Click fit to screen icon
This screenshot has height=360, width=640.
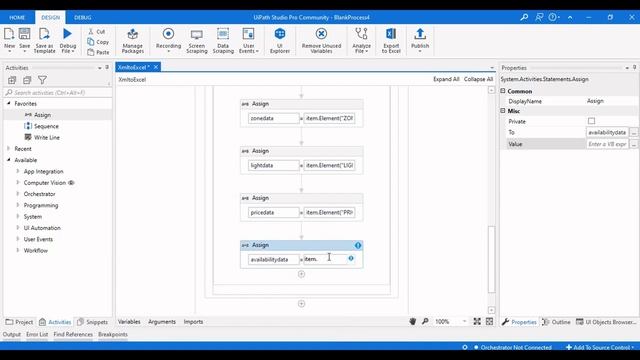coord(477,322)
